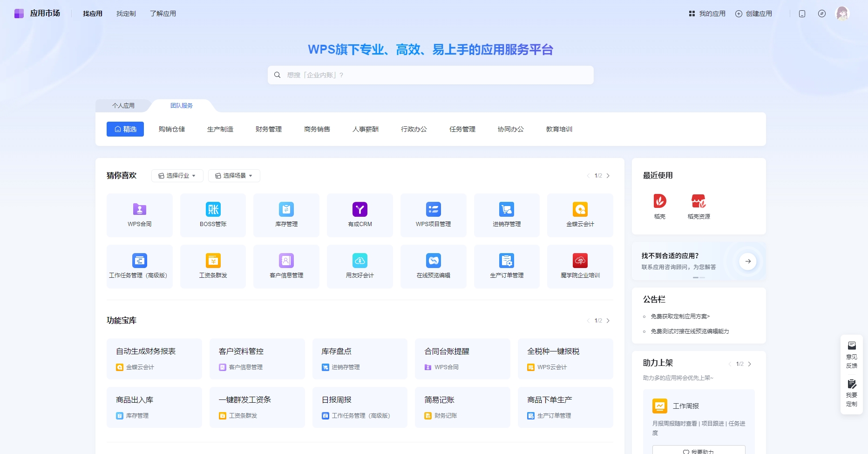This screenshot has height=454, width=868.
Task: Go to previous page of 猜你喜欢
Action: pyautogui.click(x=588, y=176)
